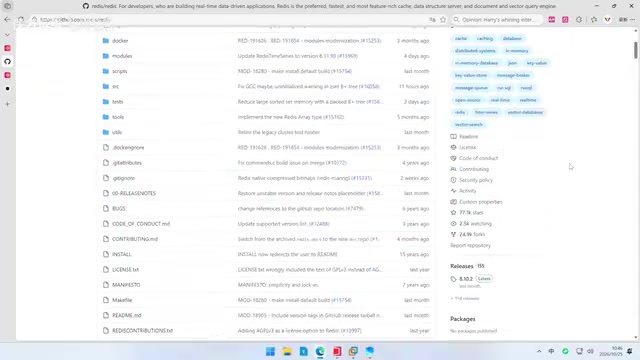The height and width of the screenshot is (360, 640).
Task: Open LICENSE.txt file
Action: coord(125,270)
